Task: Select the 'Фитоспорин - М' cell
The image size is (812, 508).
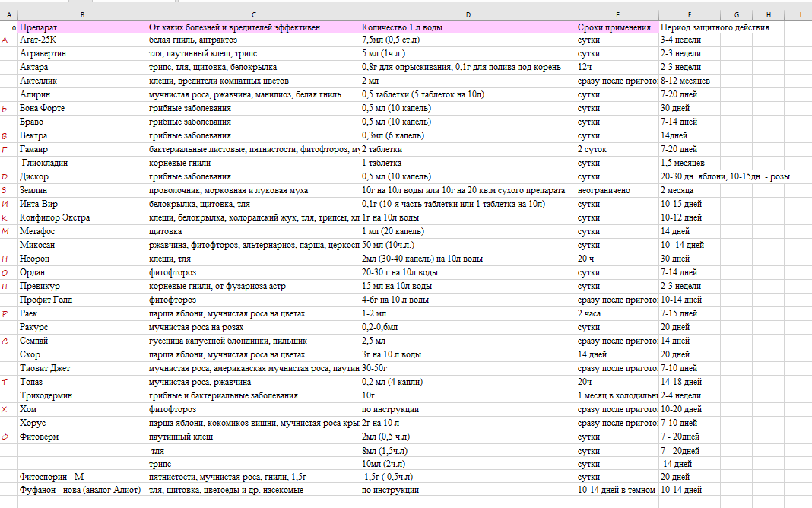Action: coord(82,477)
